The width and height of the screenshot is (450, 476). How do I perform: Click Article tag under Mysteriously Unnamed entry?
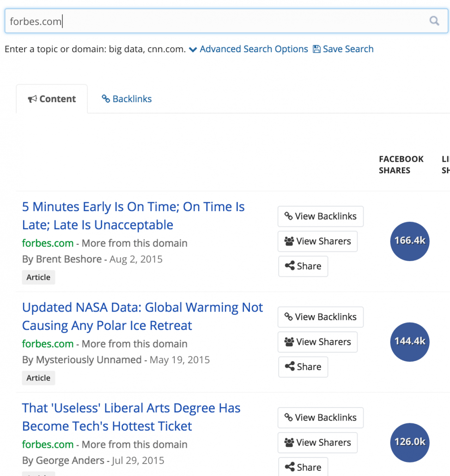(38, 378)
